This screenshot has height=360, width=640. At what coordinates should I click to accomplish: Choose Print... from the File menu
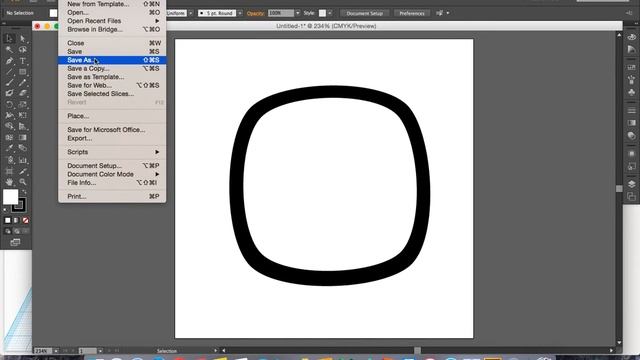pyautogui.click(x=112, y=196)
